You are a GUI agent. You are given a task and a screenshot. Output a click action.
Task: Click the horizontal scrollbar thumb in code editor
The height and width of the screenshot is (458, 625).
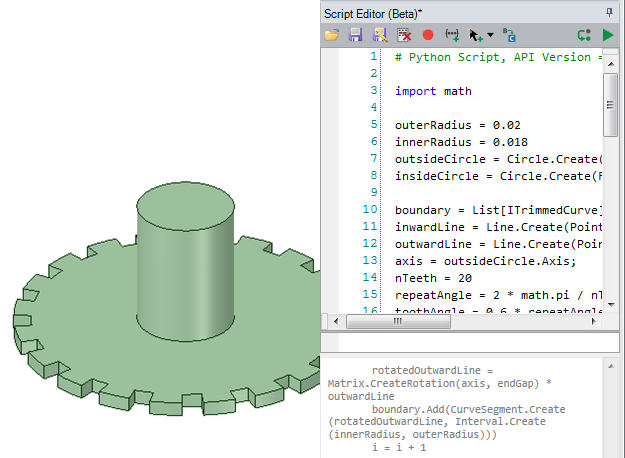(397, 322)
